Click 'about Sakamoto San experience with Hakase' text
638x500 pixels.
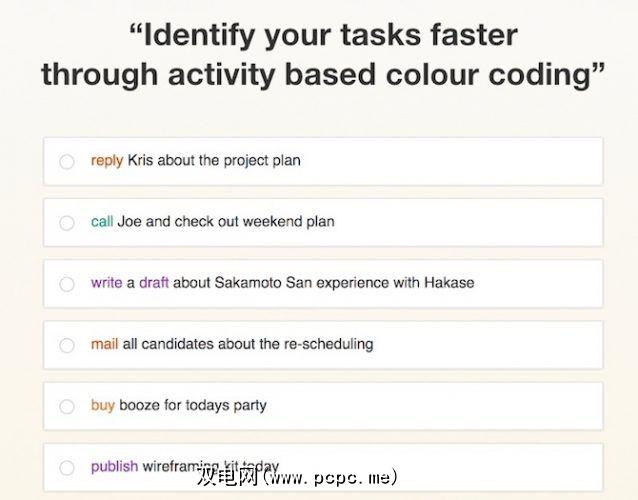pyautogui.click(x=323, y=282)
